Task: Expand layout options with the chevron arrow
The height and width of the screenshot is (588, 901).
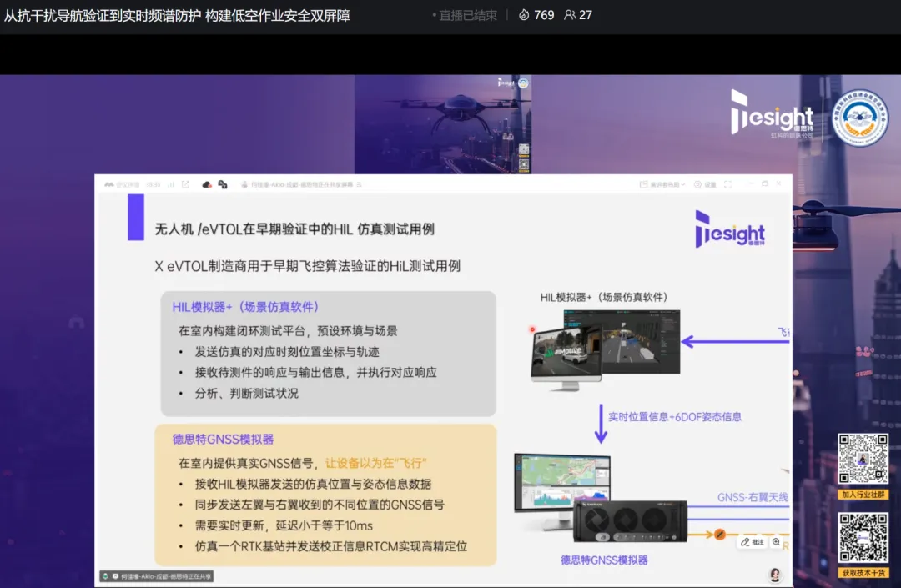Action: point(683,183)
